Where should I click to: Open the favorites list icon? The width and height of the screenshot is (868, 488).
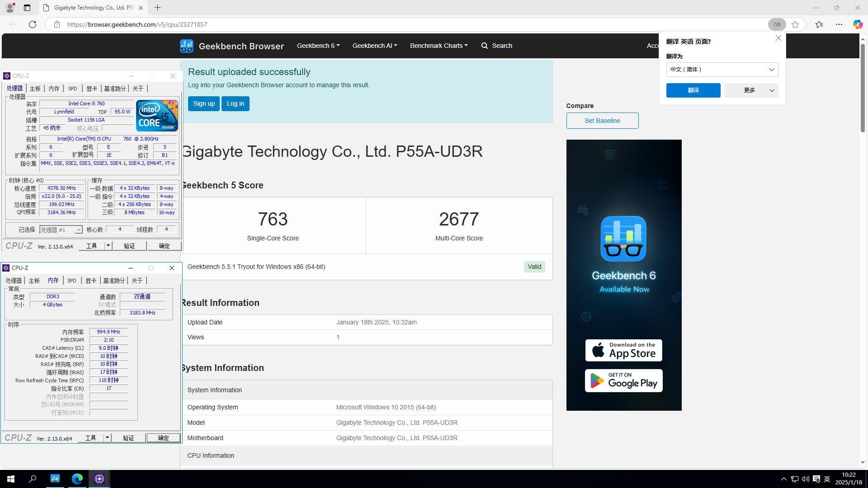pyautogui.click(x=819, y=24)
